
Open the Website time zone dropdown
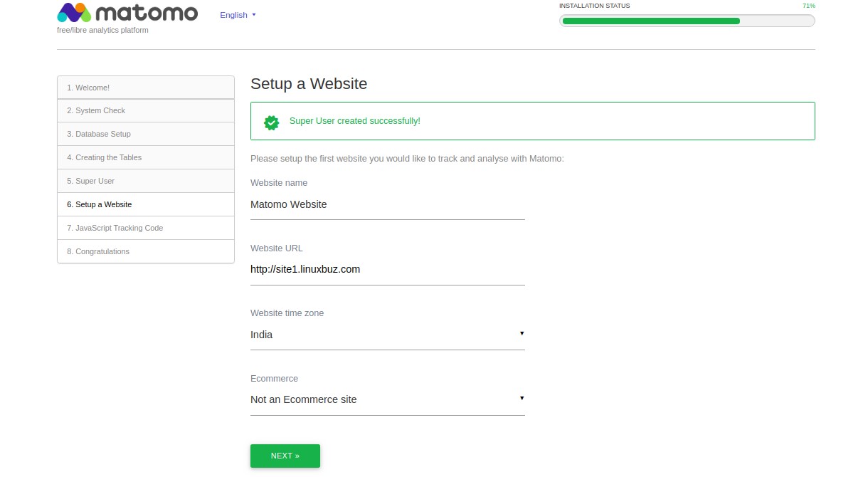pyautogui.click(x=388, y=335)
